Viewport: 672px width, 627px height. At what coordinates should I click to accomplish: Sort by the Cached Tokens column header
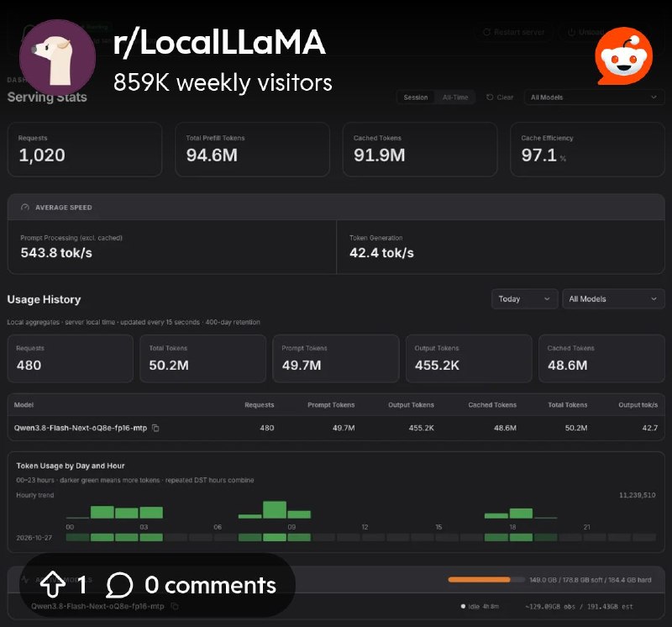pos(492,405)
